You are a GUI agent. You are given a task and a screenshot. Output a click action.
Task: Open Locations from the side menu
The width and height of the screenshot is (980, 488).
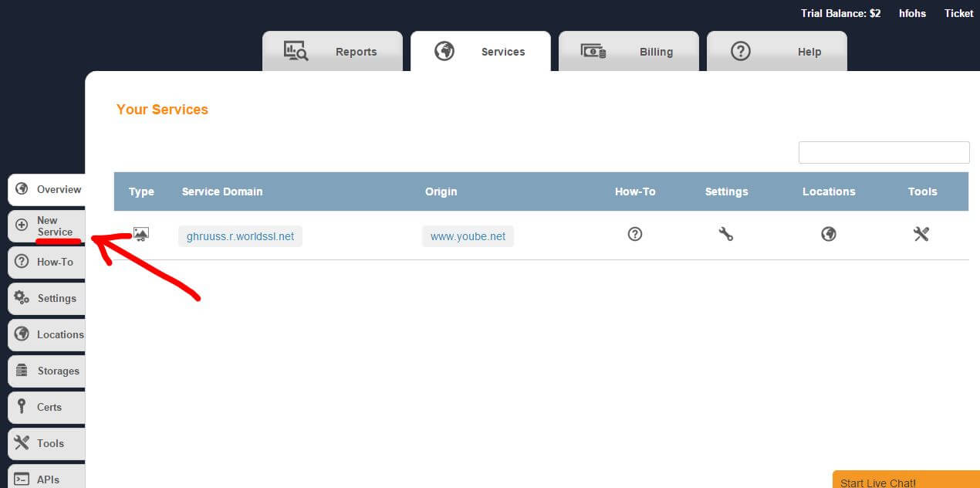47,334
